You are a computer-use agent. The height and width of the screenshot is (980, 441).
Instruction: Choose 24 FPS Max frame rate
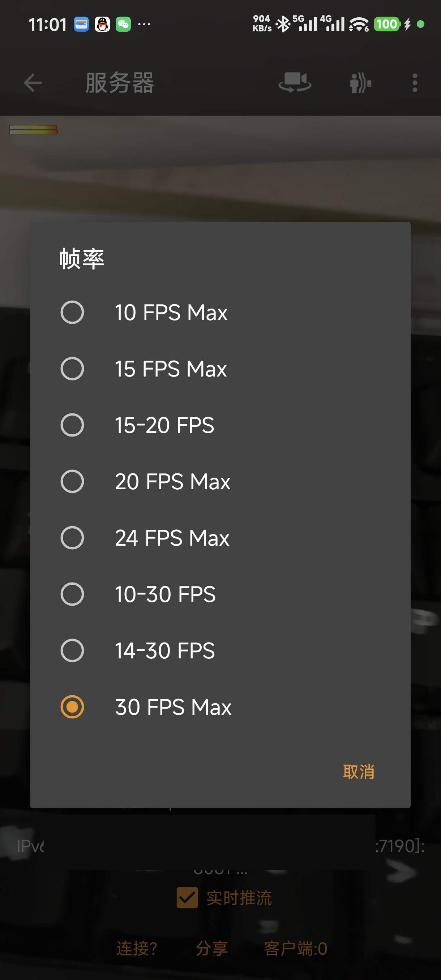pos(72,538)
